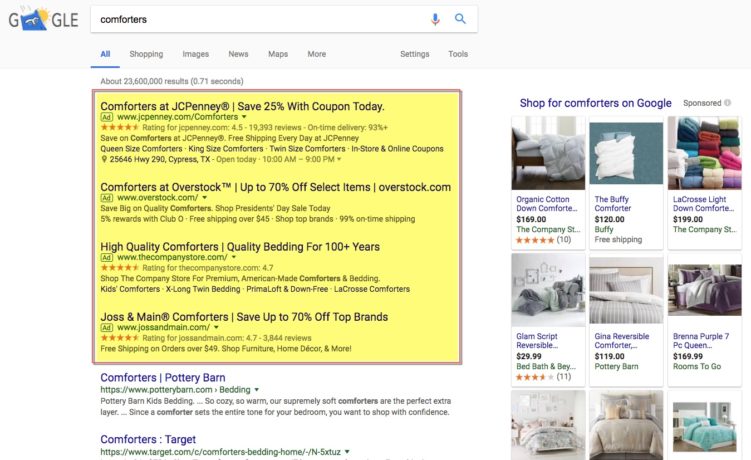The height and width of the screenshot is (460, 751).
Task: Open the Comforters at JCPenney ad headline
Action: pos(242,106)
